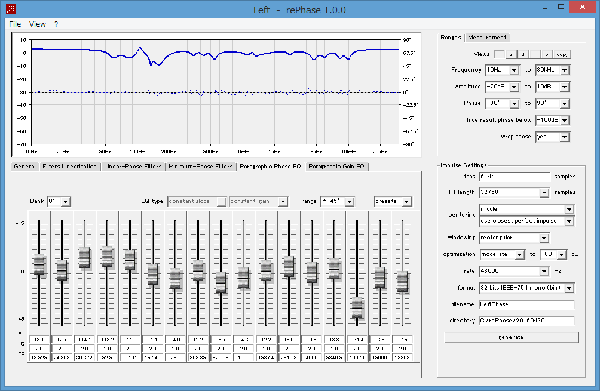Click the lowest-set phase slider handle
The image size is (600, 391).
click(x=357, y=308)
